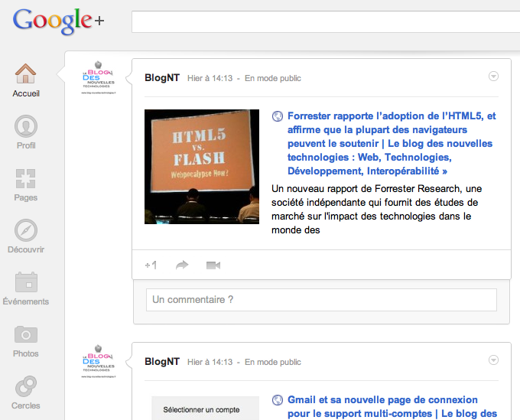Expand options dropdown on first post
Screen dimensions: 520x420
pyautogui.click(x=493, y=76)
